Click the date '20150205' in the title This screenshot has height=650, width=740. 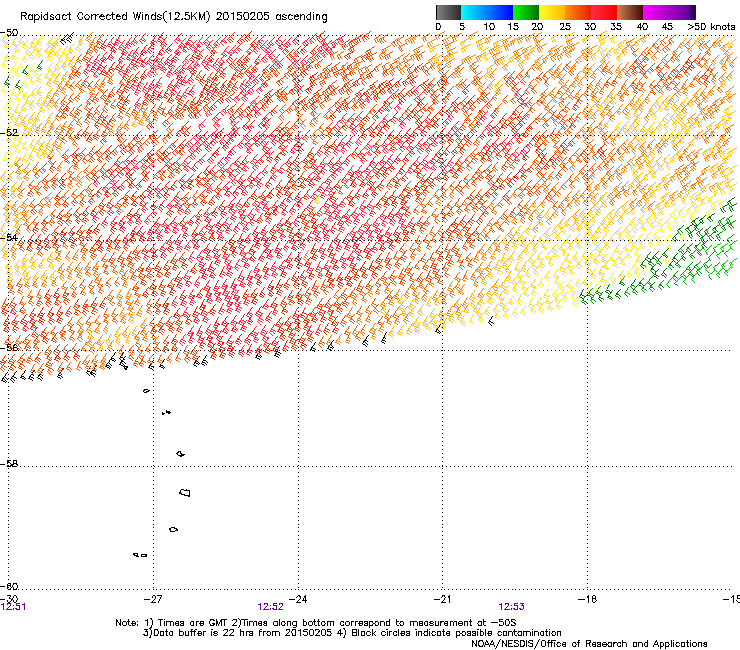[x=243, y=16]
